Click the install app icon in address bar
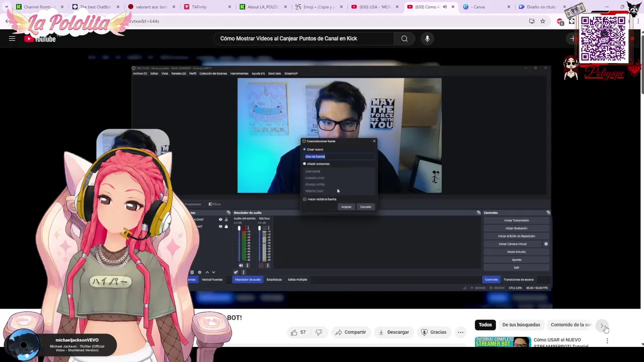Screen dimensions: 644x362 pyautogui.click(x=532, y=21)
